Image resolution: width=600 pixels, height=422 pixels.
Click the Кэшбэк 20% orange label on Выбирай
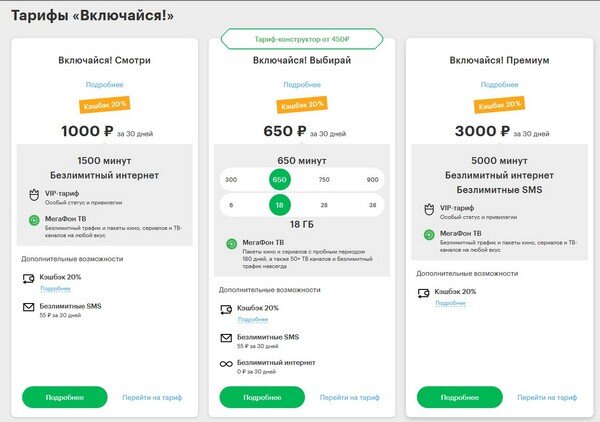(302, 104)
